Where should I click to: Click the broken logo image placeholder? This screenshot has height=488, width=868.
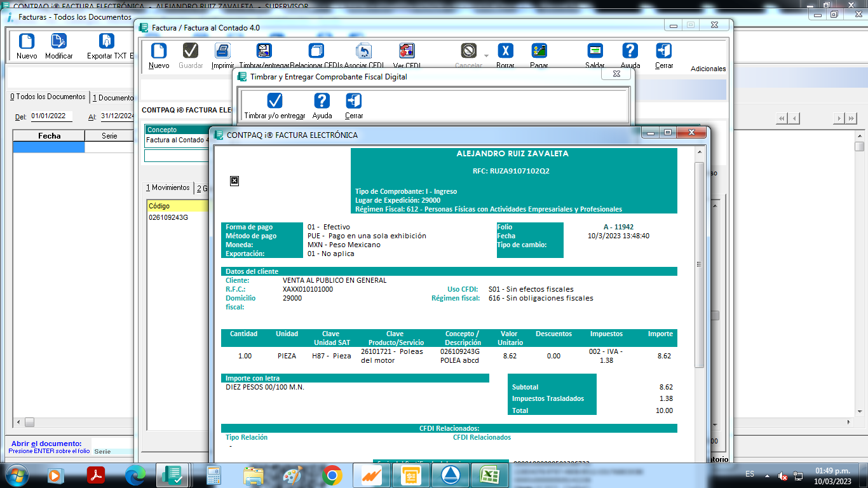click(x=234, y=181)
